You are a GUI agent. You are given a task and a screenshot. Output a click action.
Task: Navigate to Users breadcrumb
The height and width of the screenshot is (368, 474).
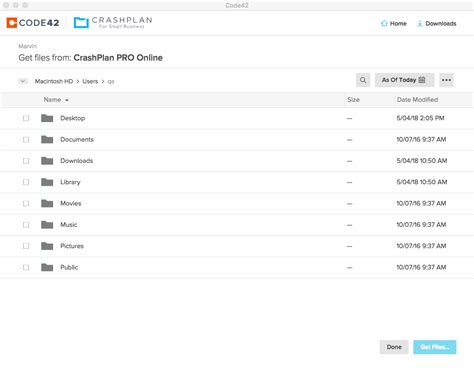90,81
